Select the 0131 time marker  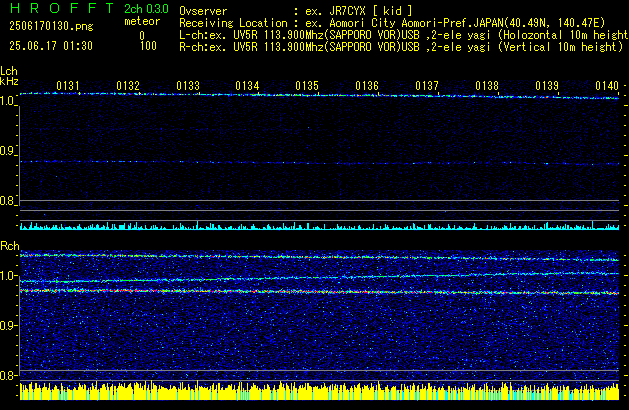click(68, 86)
